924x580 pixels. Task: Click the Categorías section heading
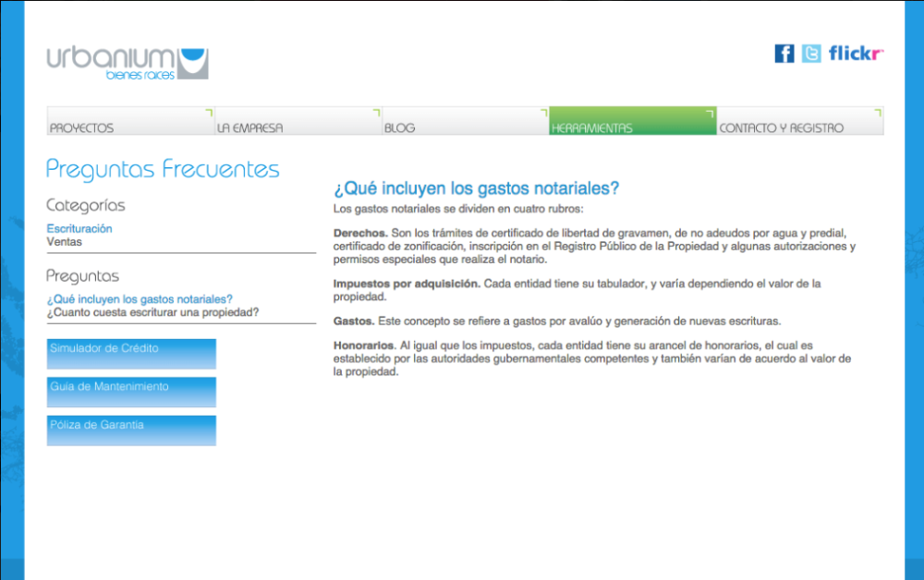pyautogui.click(x=86, y=205)
